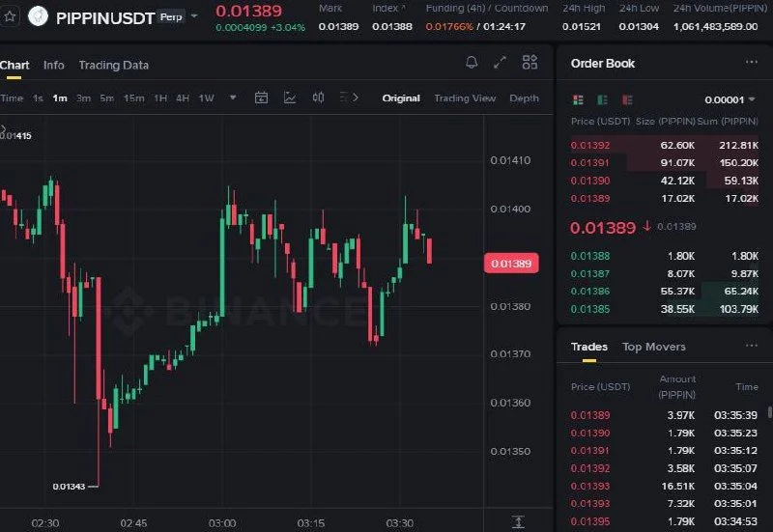This screenshot has width=773, height=532.
Task: Click trade row at 03:35:39
Action: [x=664, y=415]
